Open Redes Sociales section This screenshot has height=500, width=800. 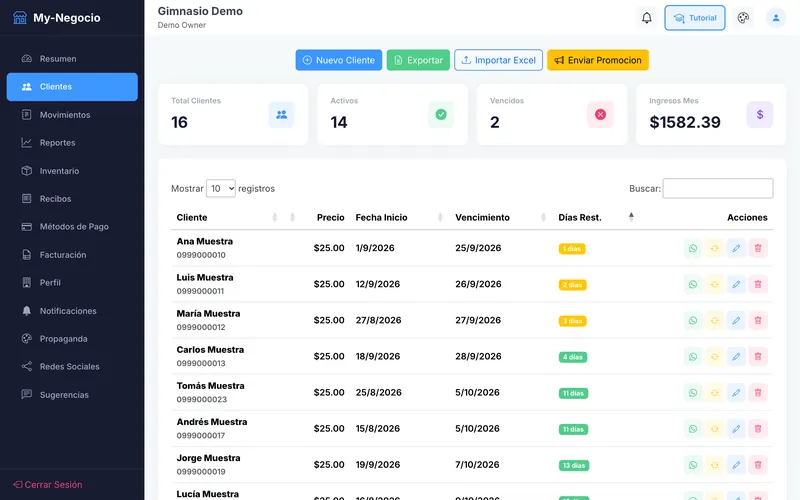[x=72, y=366]
